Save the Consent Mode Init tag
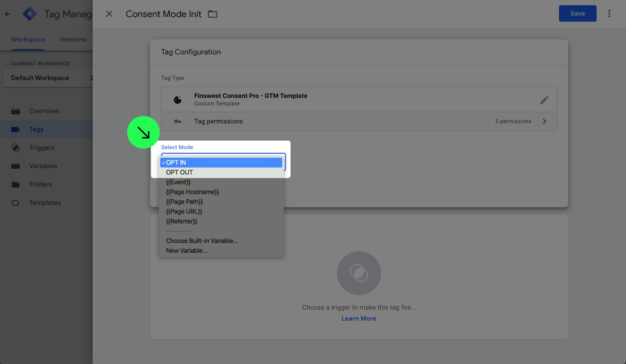This screenshot has height=364, width=626. click(x=577, y=13)
